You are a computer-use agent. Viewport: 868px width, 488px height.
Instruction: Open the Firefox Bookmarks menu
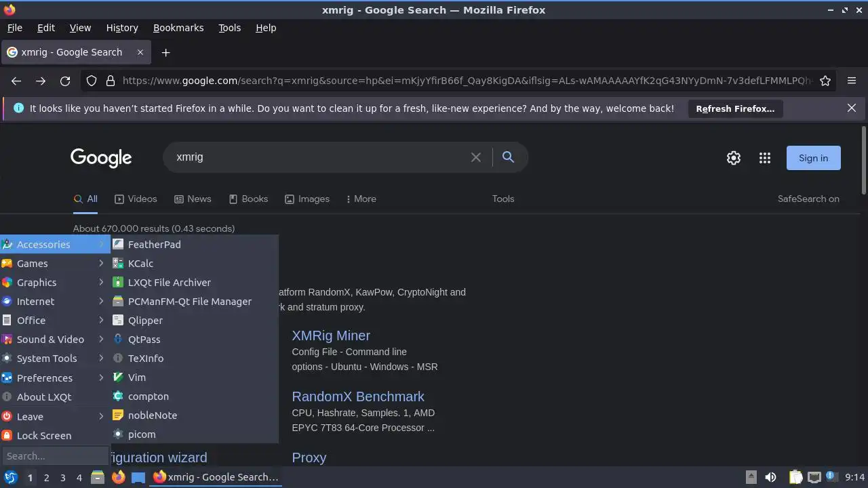point(178,28)
